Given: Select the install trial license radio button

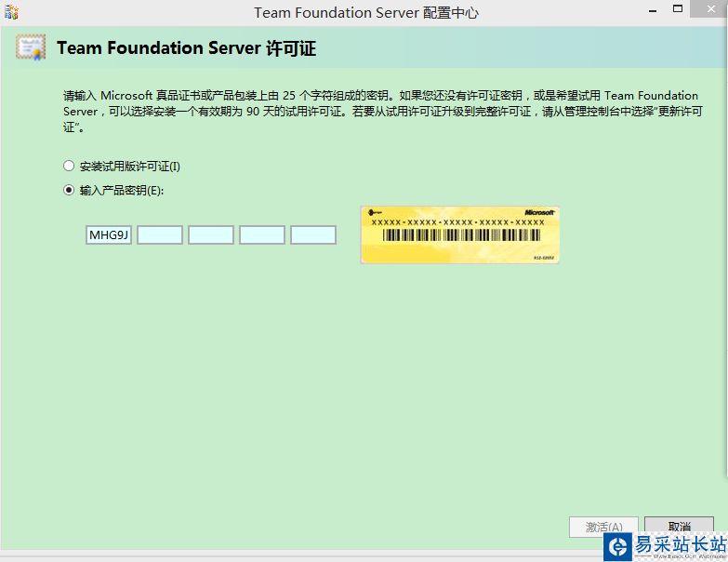Looking at the screenshot, I should [69, 166].
